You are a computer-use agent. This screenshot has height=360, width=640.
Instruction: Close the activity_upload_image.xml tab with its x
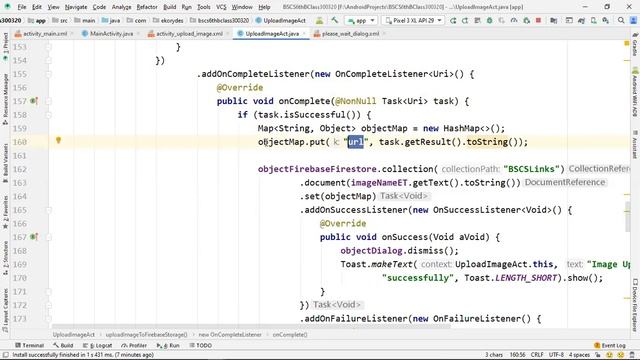[x=227, y=34]
